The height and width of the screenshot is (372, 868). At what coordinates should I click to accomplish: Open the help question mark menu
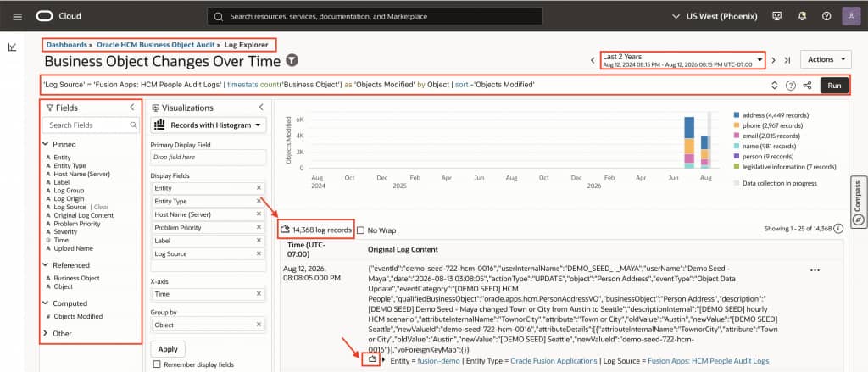[826, 16]
